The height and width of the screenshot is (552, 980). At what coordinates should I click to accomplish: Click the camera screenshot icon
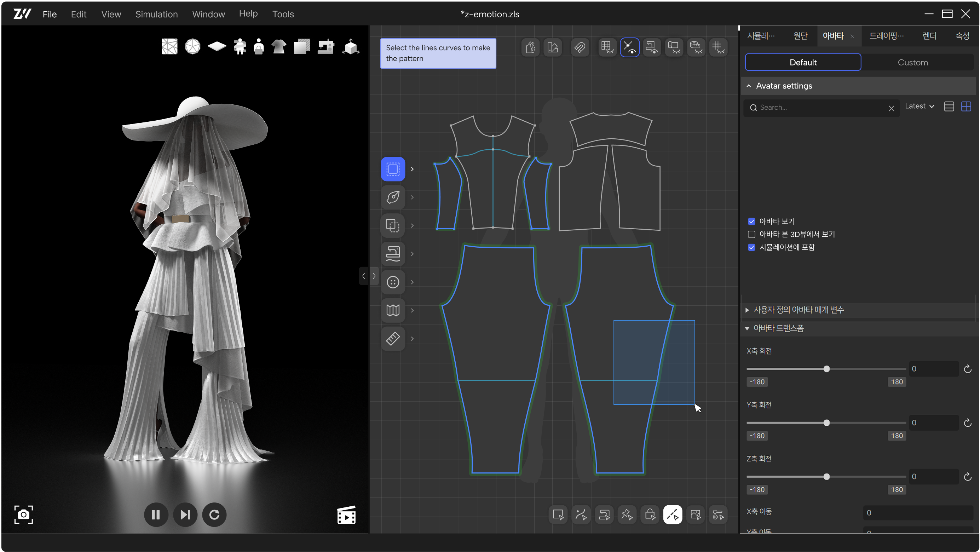(24, 515)
